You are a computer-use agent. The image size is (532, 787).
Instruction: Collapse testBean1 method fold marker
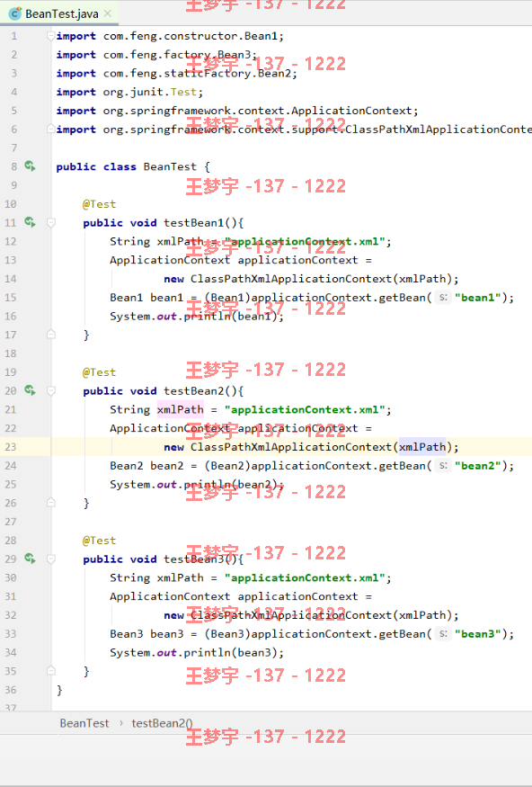(50, 222)
